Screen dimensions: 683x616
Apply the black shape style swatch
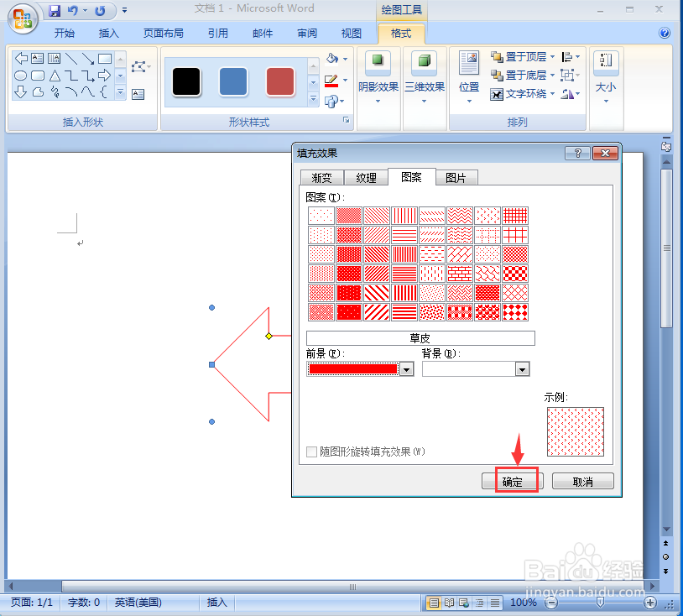[x=186, y=81]
